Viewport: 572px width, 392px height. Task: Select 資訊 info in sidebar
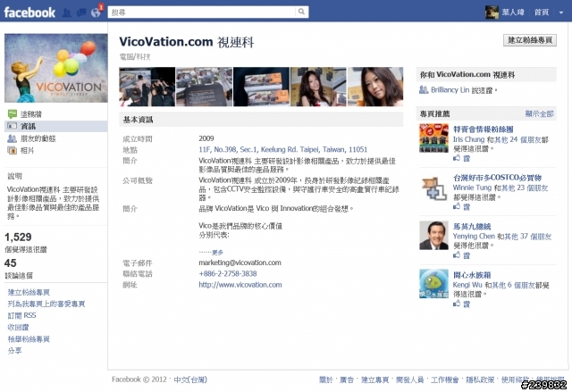pyautogui.click(x=28, y=126)
